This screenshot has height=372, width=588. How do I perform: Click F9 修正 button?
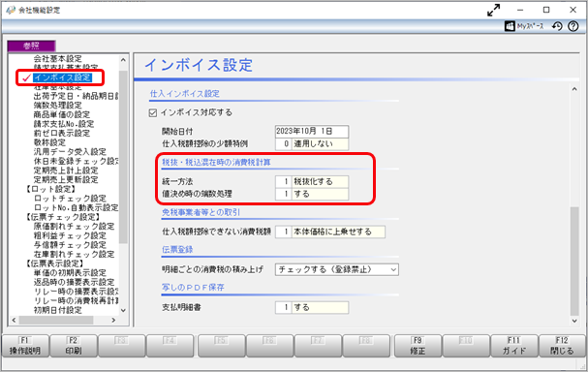click(418, 346)
